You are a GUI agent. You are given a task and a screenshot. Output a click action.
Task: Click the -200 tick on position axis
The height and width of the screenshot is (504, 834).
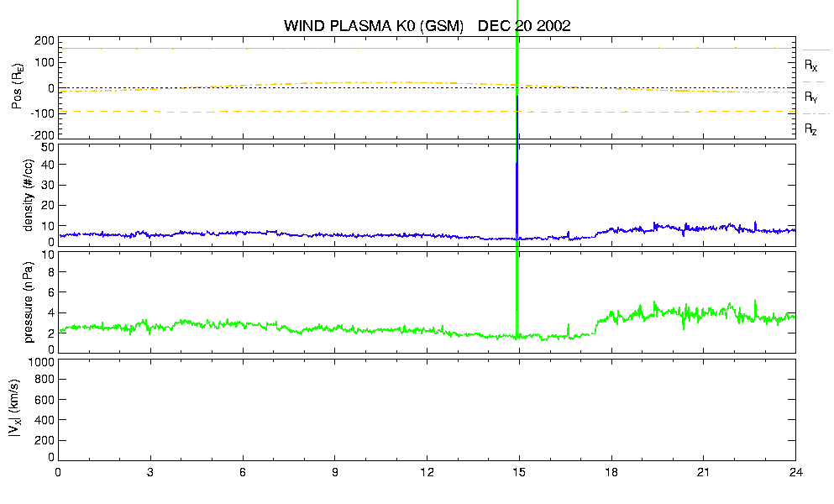43,135
